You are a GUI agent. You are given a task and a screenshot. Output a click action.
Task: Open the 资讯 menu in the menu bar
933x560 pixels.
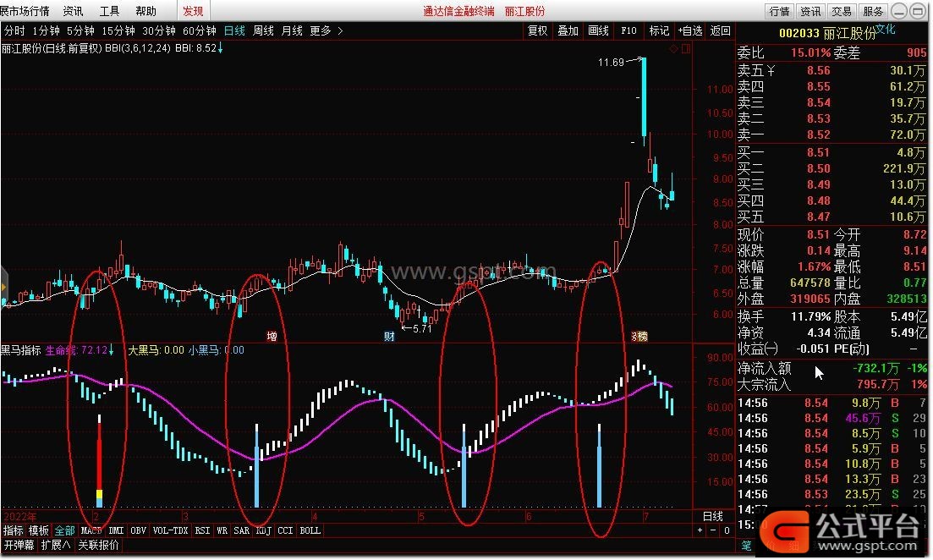coord(74,11)
